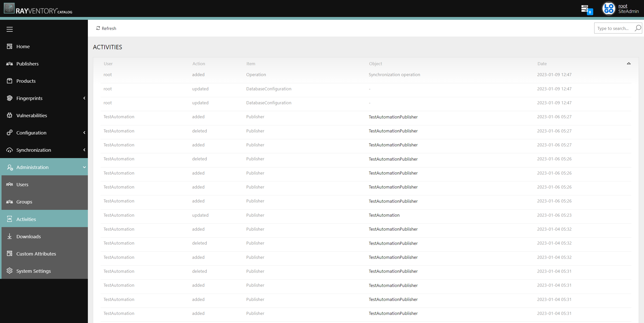Click the System Settings gear icon

point(10,271)
